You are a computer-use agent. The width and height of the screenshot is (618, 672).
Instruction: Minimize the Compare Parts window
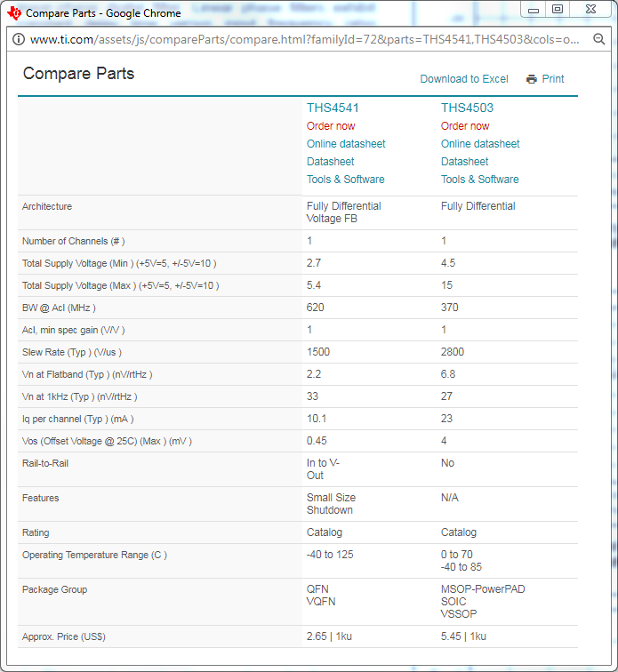click(x=532, y=9)
